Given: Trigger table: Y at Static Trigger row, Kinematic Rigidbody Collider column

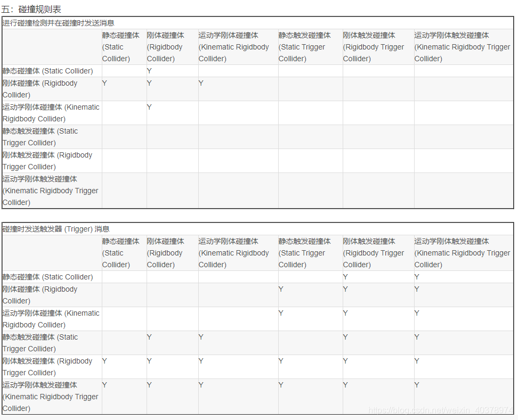Looking at the screenshot, I should [x=201, y=337].
